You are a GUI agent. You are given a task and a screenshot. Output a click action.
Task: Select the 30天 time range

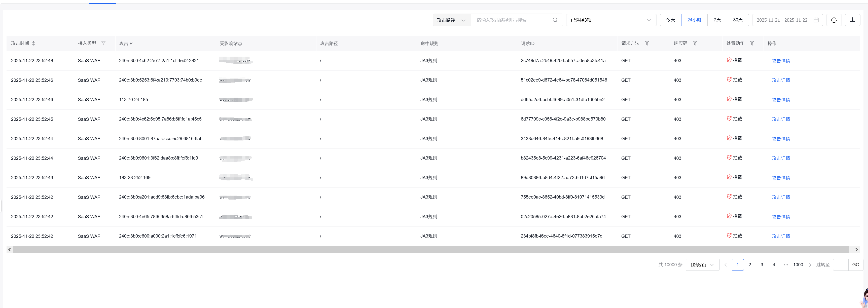coord(738,20)
